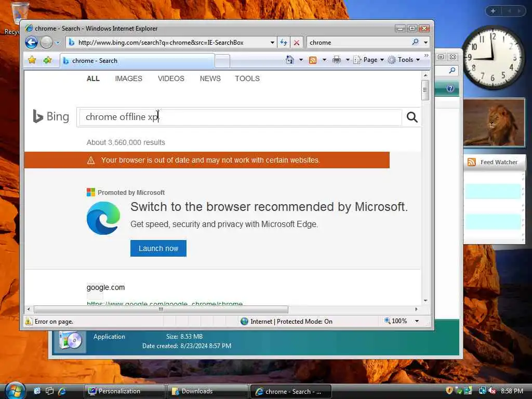Switch to Personalization taskbar button
Screen dimensions: 532x399
coord(124,391)
